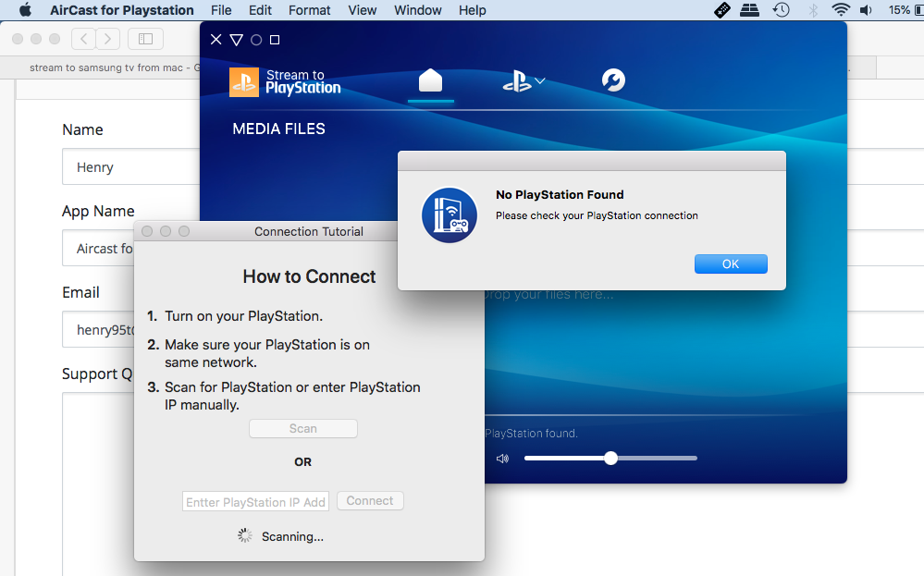
Task: Click the 'Scanning...' status text
Action: coord(293,536)
